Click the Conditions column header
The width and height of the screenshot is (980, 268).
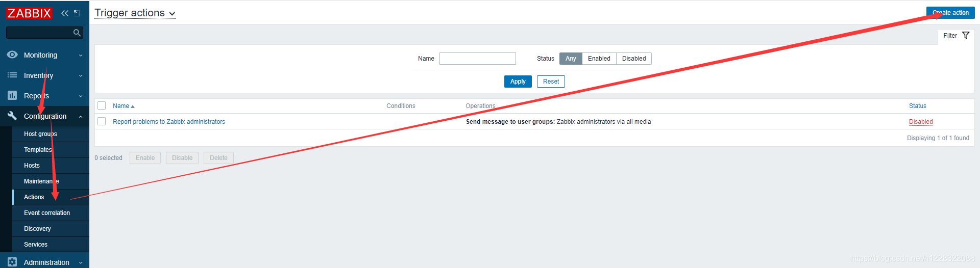pyautogui.click(x=401, y=106)
